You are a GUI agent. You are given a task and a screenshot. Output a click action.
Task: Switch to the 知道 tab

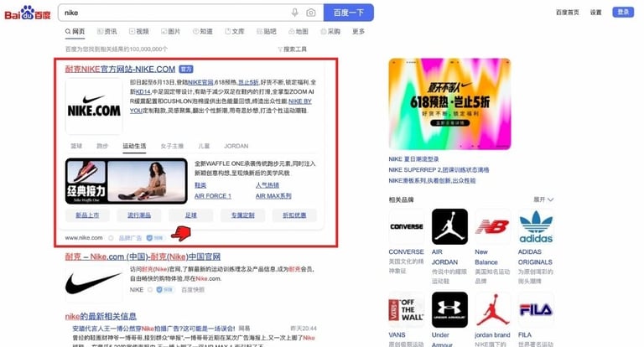pos(203,32)
